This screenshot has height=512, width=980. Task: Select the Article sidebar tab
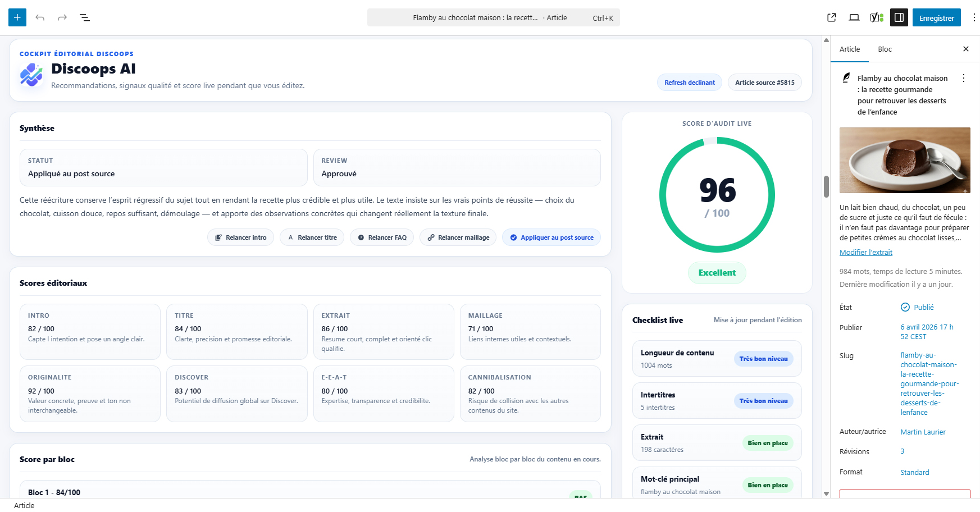coord(850,49)
